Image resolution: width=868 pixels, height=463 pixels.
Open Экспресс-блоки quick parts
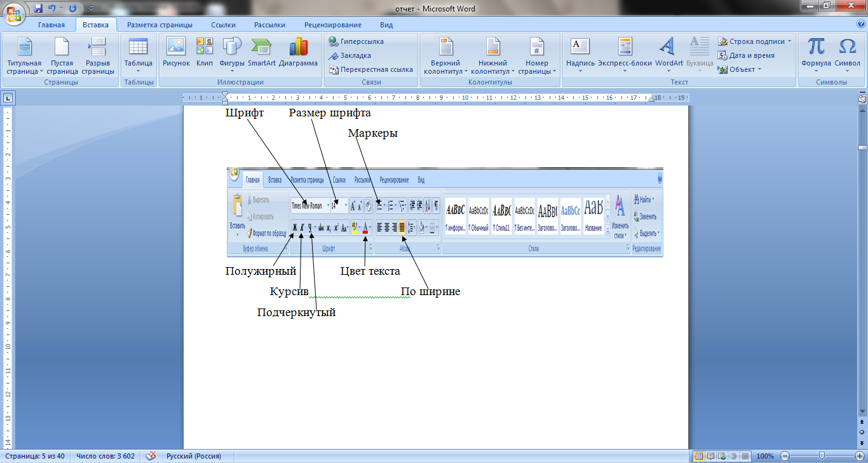625,55
